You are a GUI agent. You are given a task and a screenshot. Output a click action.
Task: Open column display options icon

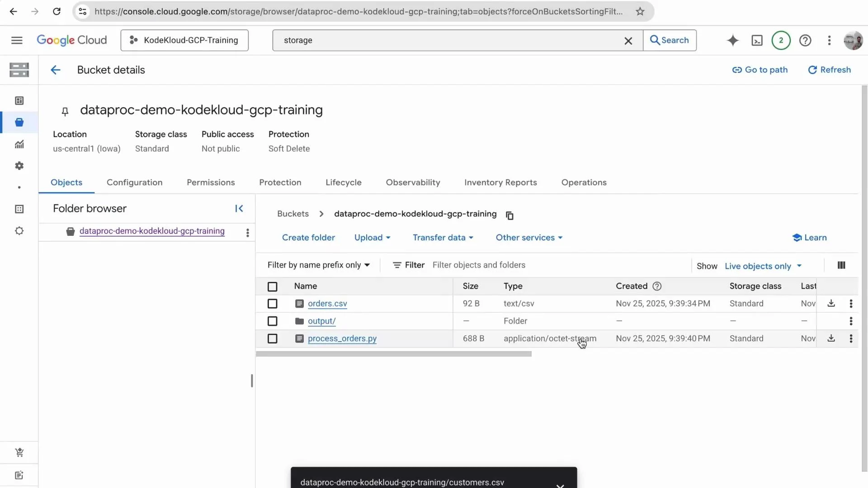point(841,265)
